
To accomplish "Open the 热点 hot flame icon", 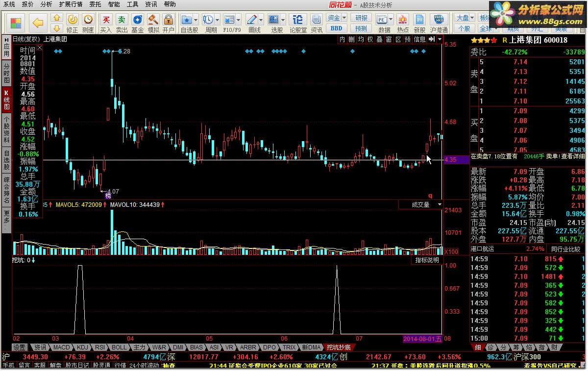I will [403, 20].
